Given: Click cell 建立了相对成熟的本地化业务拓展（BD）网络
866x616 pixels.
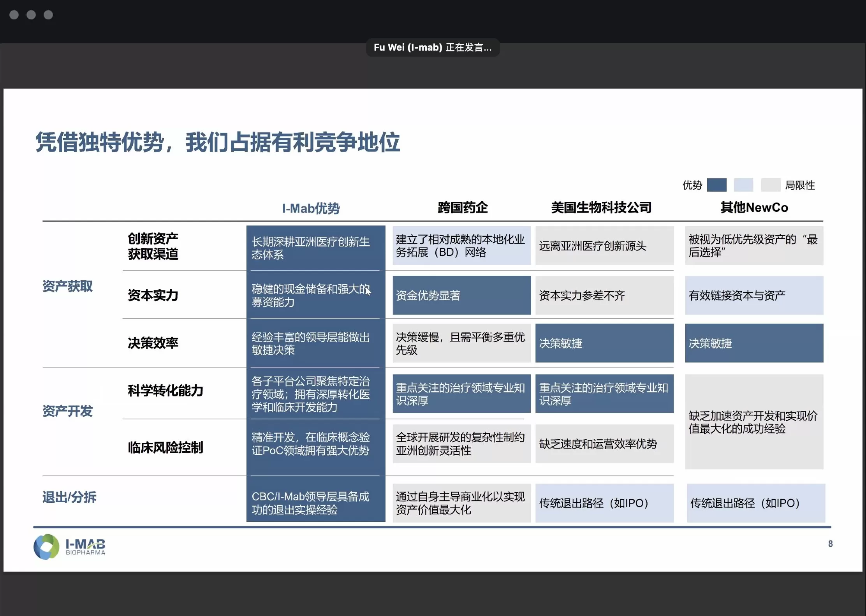Looking at the screenshot, I should coord(461,246).
